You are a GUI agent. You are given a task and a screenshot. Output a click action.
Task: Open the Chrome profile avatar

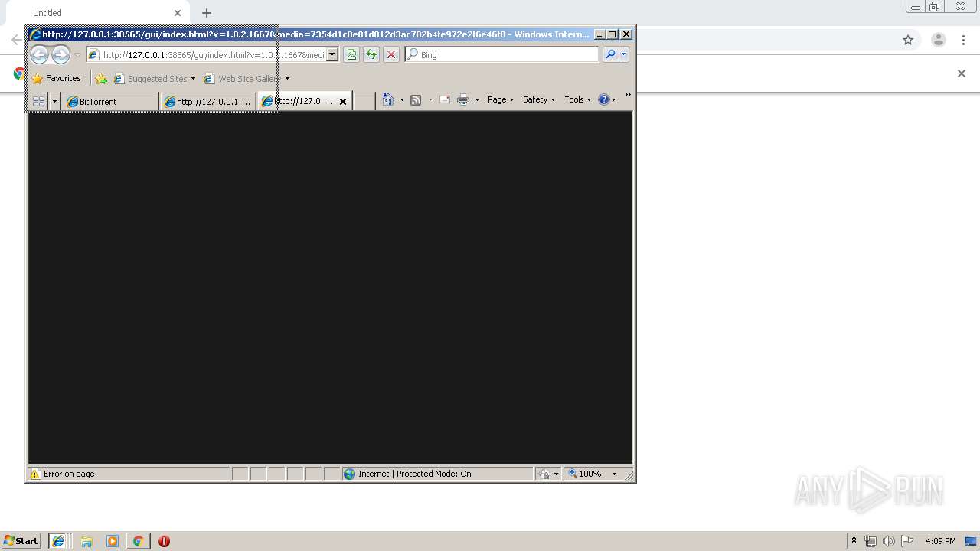pyautogui.click(x=939, y=40)
